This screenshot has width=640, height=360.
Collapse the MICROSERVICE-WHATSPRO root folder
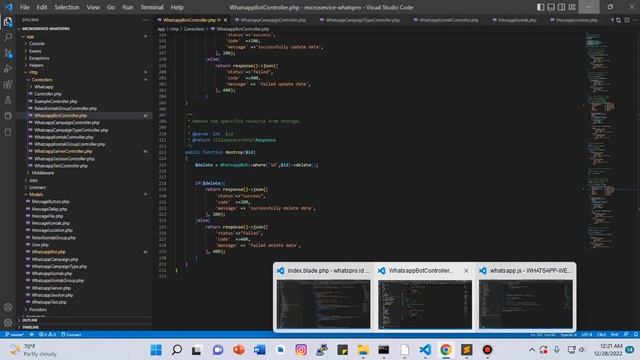[x=46, y=29]
